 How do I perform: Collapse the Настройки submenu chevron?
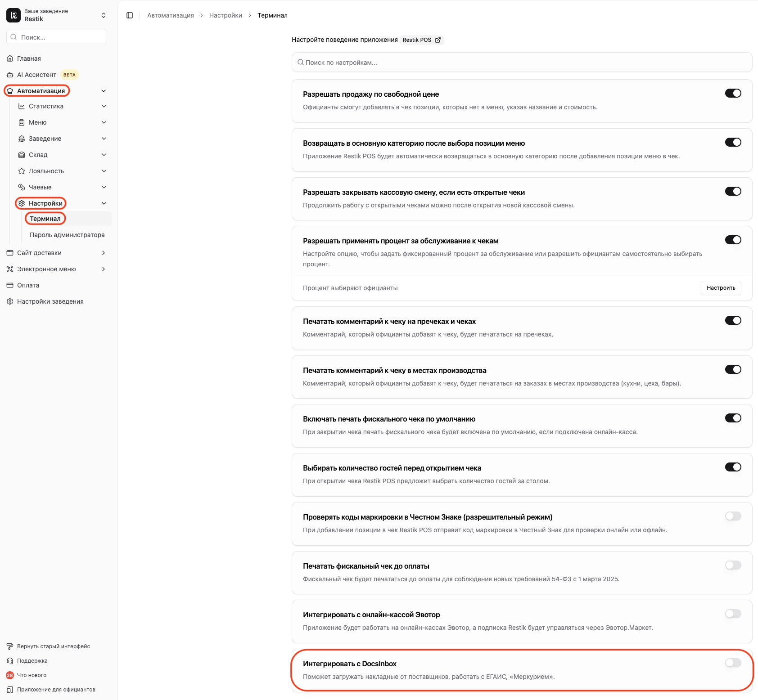click(104, 203)
